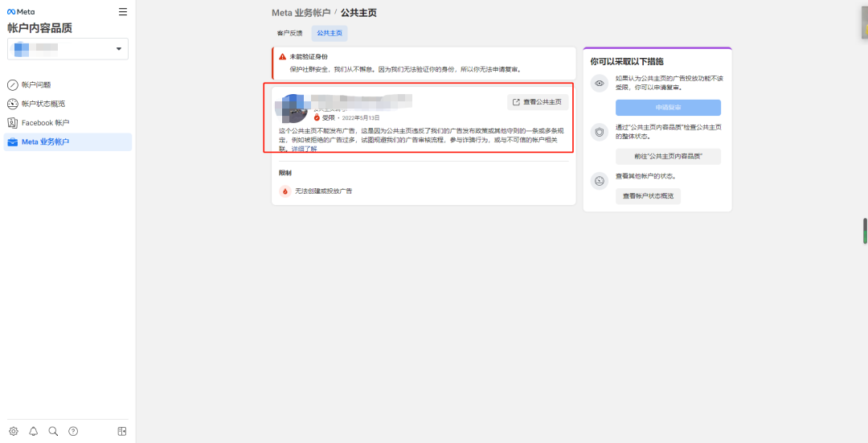Click the eye icon in actions panel

pyautogui.click(x=600, y=83)
